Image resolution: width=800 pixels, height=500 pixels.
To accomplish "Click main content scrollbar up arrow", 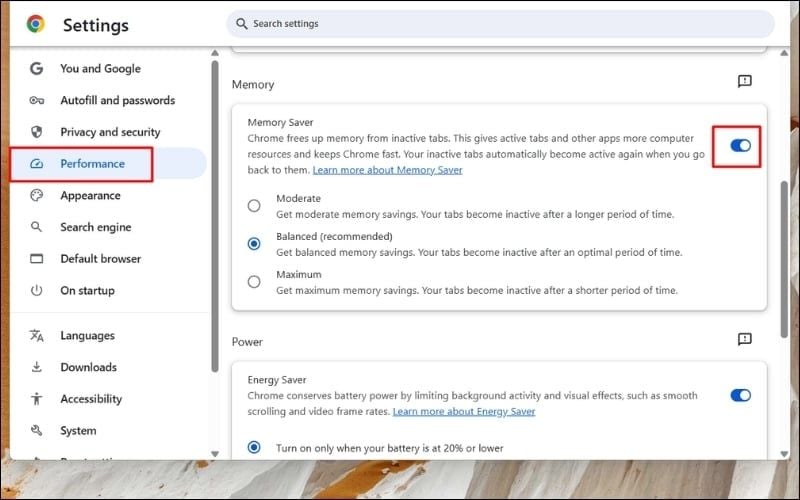I will pyautogui.click(x=784, y=53).
